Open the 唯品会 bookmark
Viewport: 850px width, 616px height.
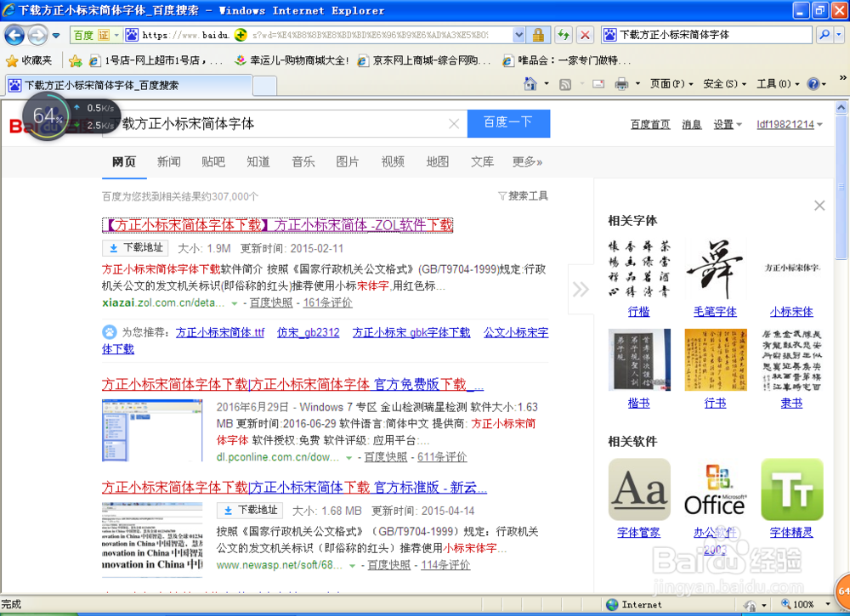tap(567, 60)
